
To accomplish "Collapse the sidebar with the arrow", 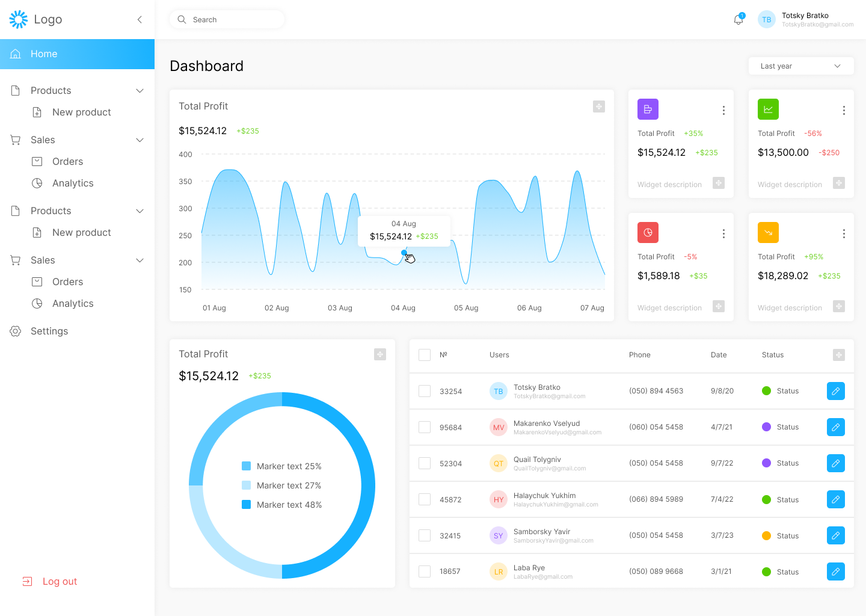I will click(140, 19).
